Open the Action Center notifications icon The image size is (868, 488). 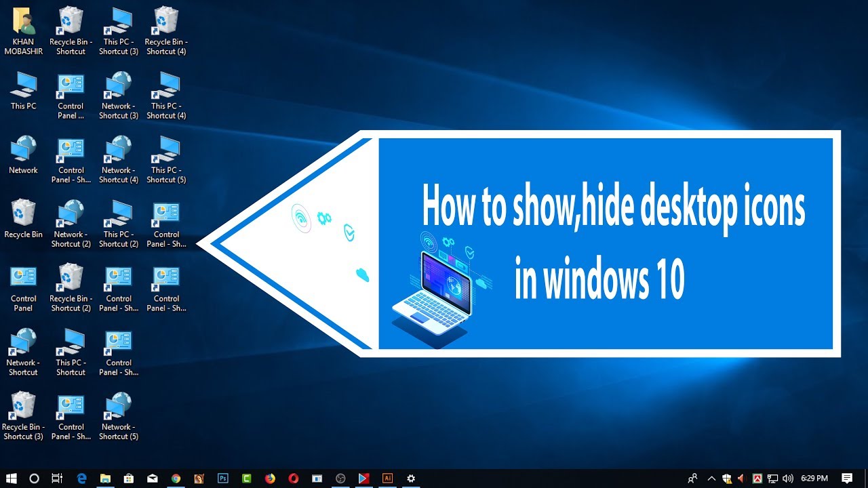[847, 478]
